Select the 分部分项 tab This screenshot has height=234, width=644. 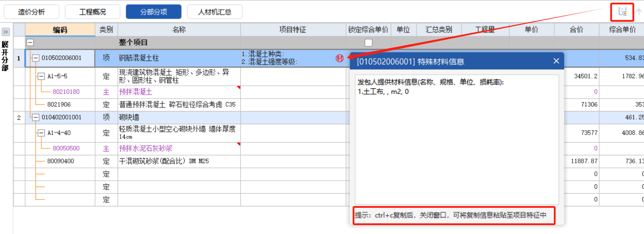[x=154, y=12]
